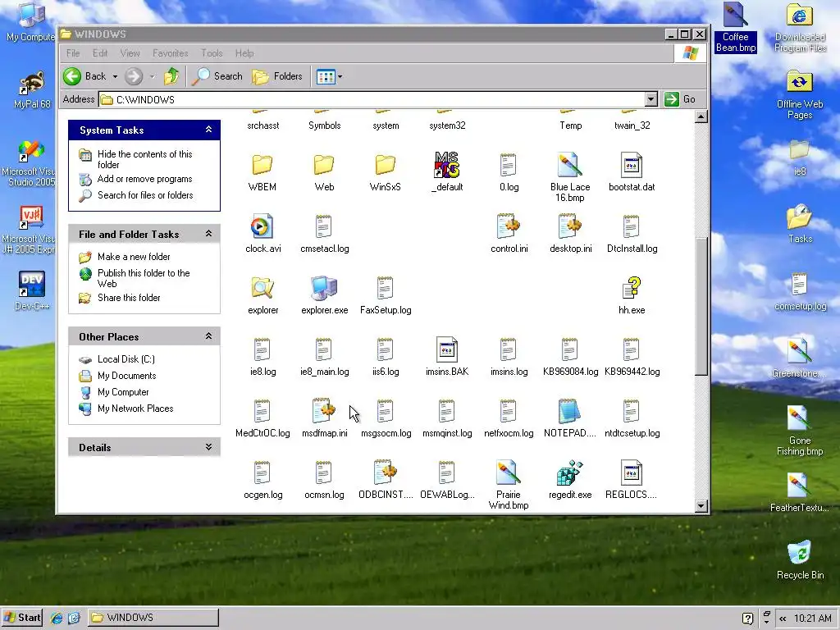The height and width of the screenshot is (630, 840).
Task: Select the hh.exe help icon
Action: click(x=632, y=288)
